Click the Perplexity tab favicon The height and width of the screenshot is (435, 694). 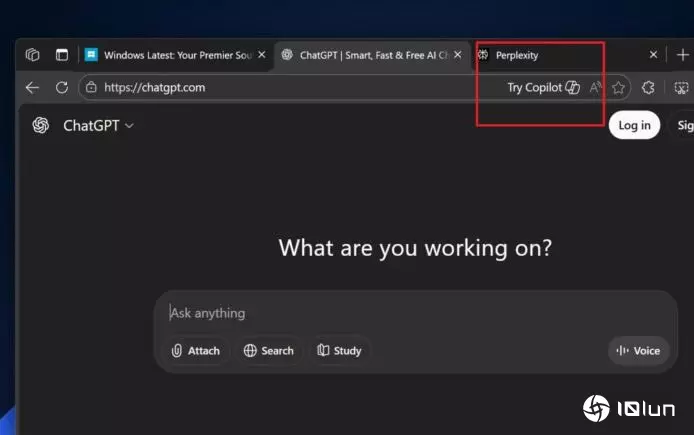pos(483,55)
